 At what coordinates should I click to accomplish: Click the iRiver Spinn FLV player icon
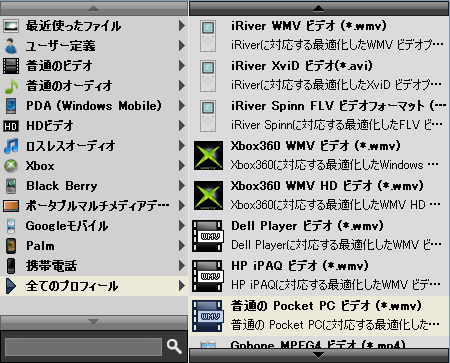pyautogui.click(x=208, y=116)
